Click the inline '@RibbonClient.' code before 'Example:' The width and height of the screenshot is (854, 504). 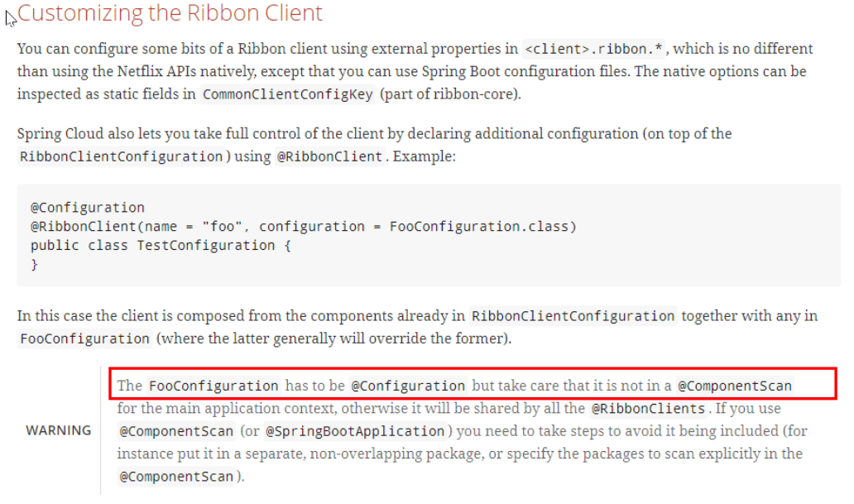(331, 156)
